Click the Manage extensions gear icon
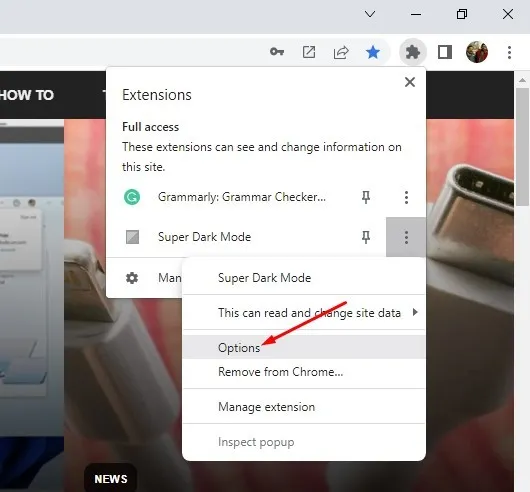The image size is (530, 492). pyautogui.click(x=132, y=278)
